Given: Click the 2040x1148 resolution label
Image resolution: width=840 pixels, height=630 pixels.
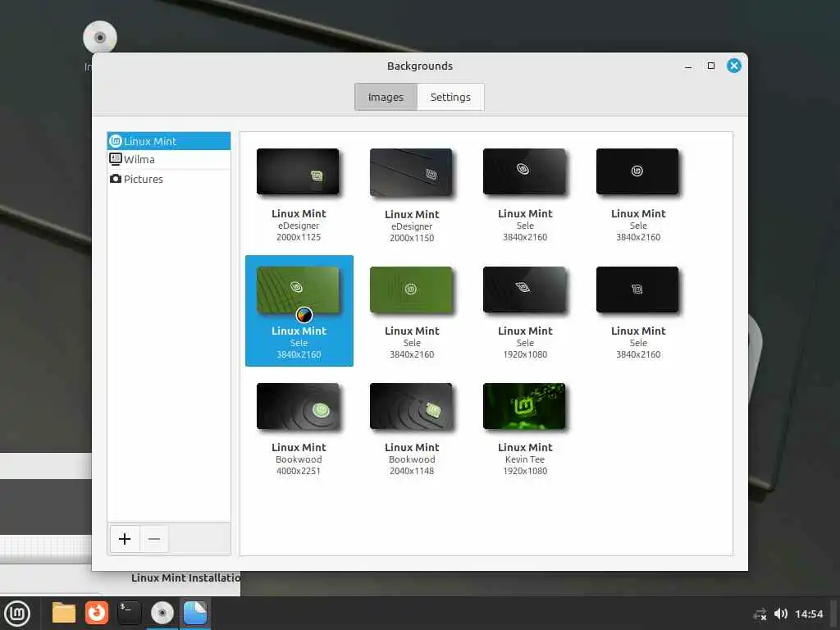Looking at the screenshot, I should (x=412, y=471).
